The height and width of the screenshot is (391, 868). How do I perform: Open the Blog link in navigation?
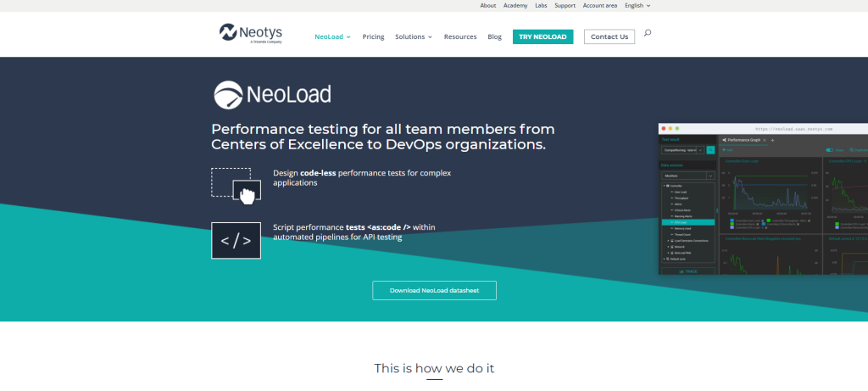[494, 37]
